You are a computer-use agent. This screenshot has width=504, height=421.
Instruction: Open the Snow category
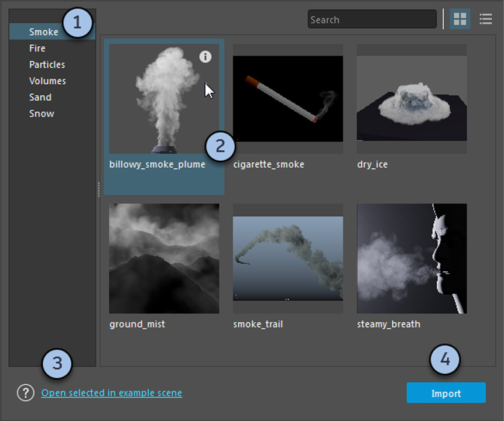(42, 114)
